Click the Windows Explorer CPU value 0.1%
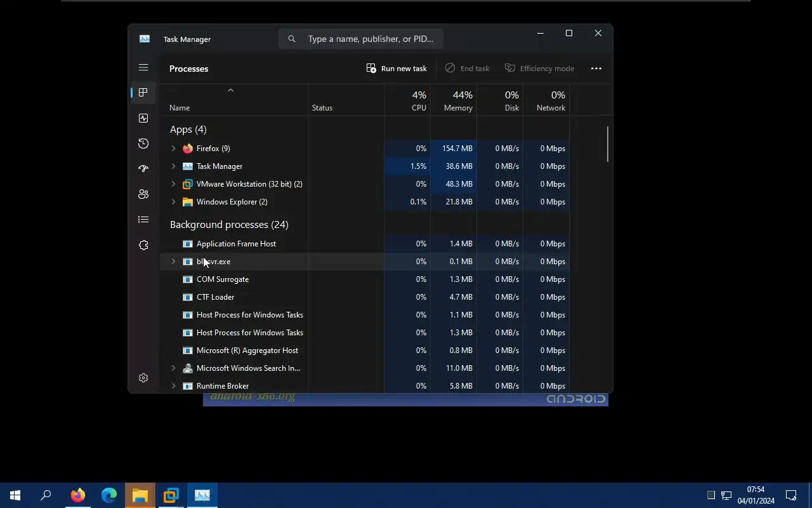This screenshot has width=812, height=508. tap(418, 202)
